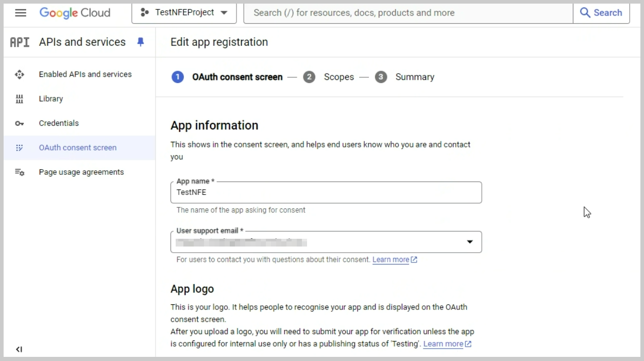644x361 pixels.
Task: Click the Edit app registration heading
Action: pos(219,42)
